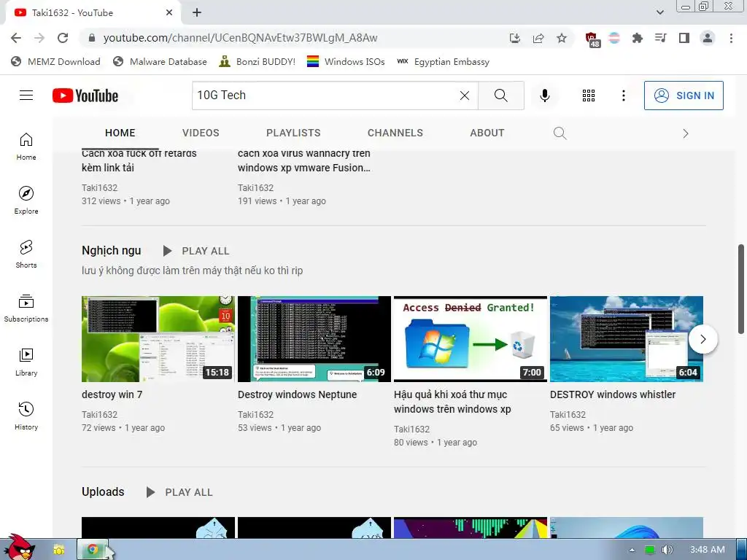747x560 pixels.
Task: Click the Chrome taskbar button
Action: point(93,550)
